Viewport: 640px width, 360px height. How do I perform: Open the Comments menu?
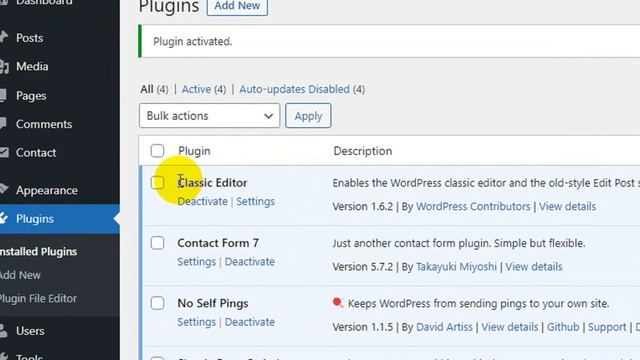pos(44,124)
